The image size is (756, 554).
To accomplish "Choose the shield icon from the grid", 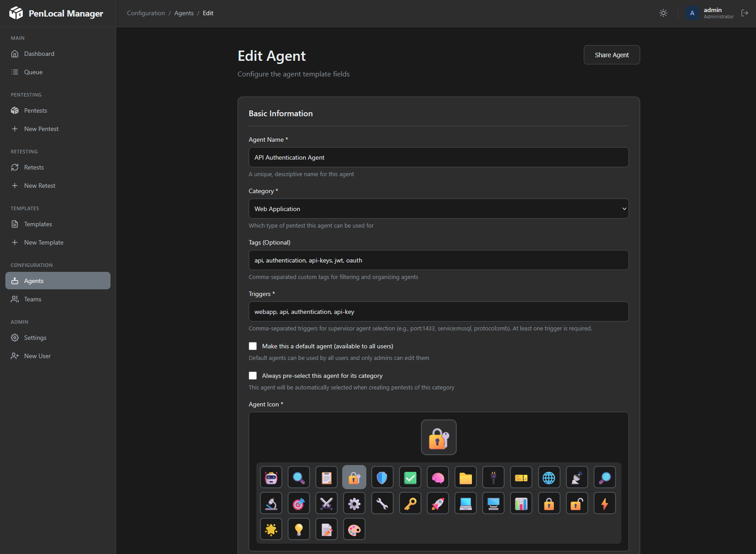I will [x=382, y=477].
